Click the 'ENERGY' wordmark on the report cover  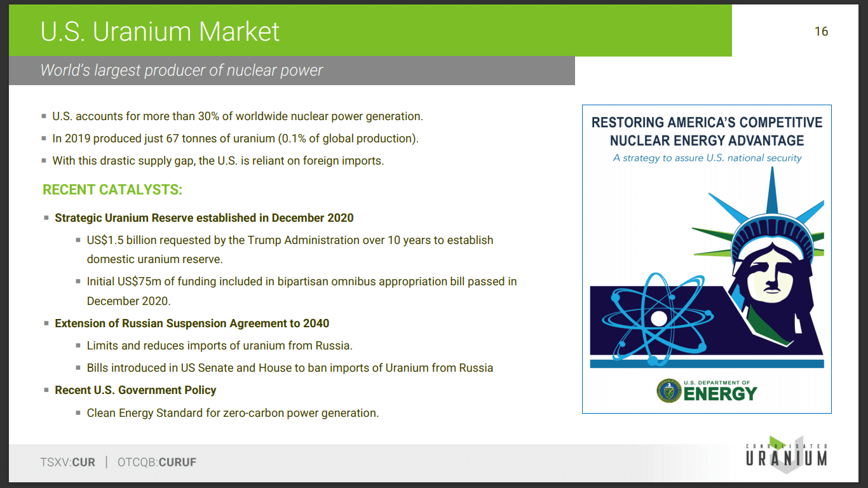[721, 394]
